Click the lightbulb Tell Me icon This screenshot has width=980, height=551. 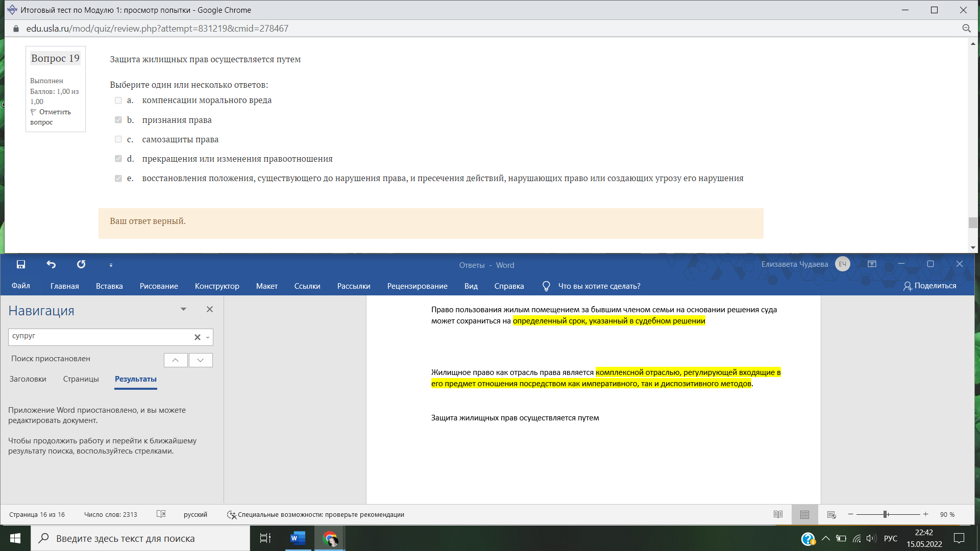[x=546, y=286]
